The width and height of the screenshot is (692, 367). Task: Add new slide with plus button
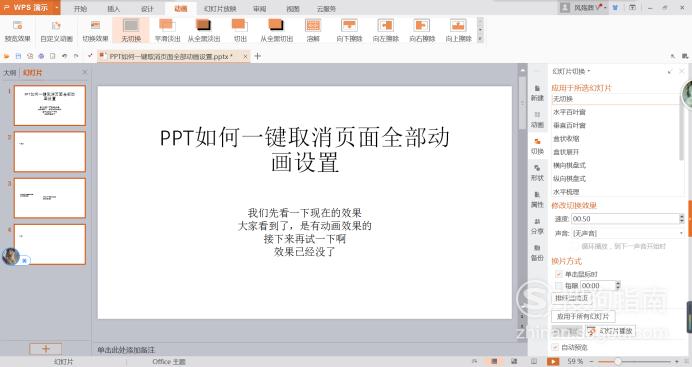point(45,349)
